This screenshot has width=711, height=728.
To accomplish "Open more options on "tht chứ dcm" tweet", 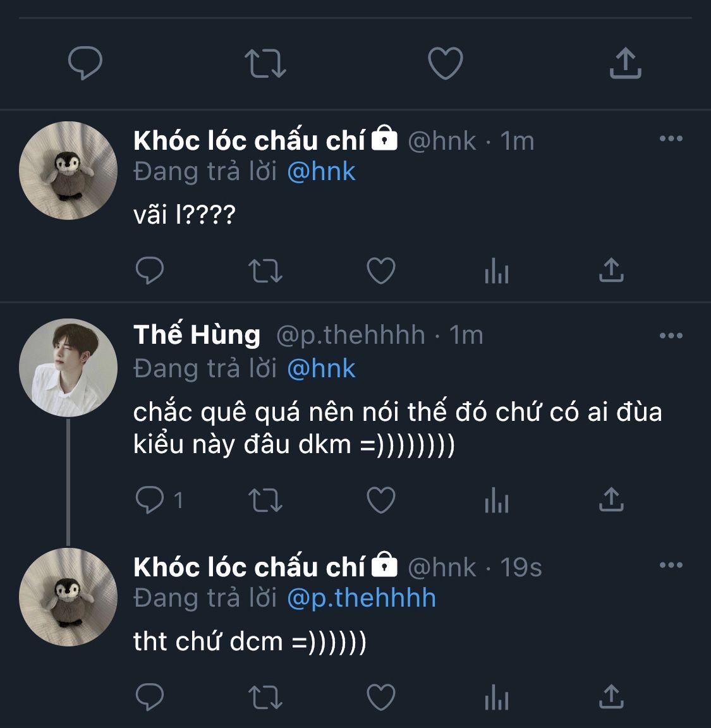I will point(671,565).
